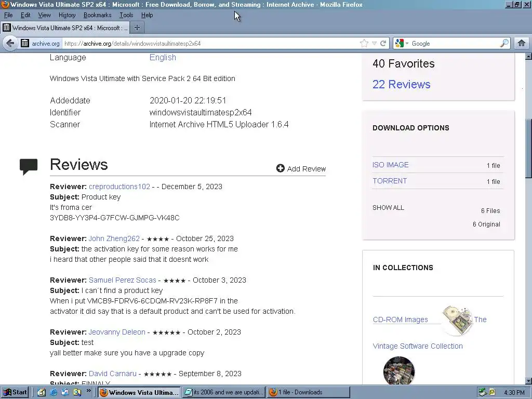Click the identifier windowsvistaultimatesp2x64 value
This screenshot has height=399, width=532.
pos(201,112)
